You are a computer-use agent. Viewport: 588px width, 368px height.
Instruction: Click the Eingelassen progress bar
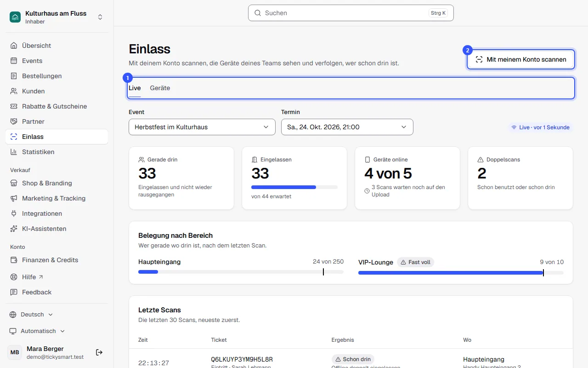click(x=294, y=187)
